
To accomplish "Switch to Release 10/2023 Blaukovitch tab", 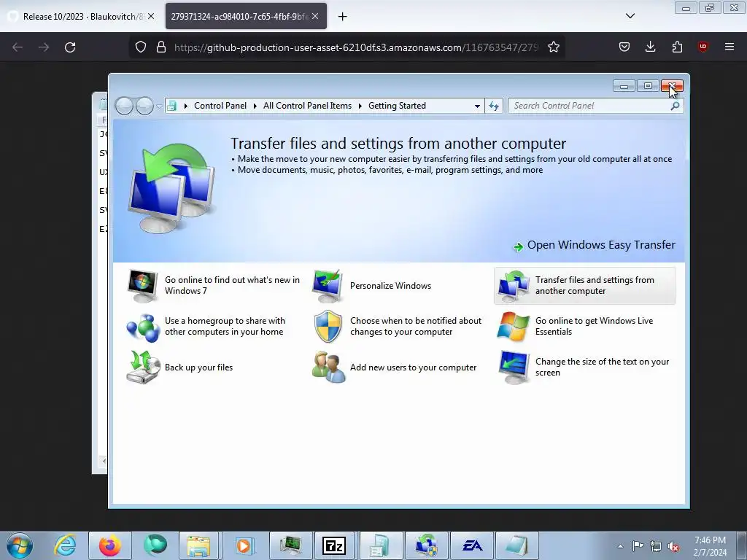I will tap(81, 16).
